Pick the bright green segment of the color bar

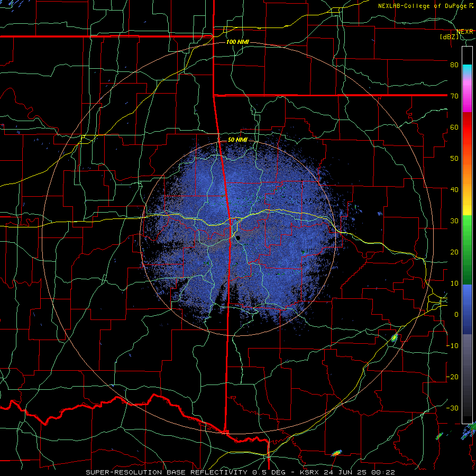tap(467, 231)
